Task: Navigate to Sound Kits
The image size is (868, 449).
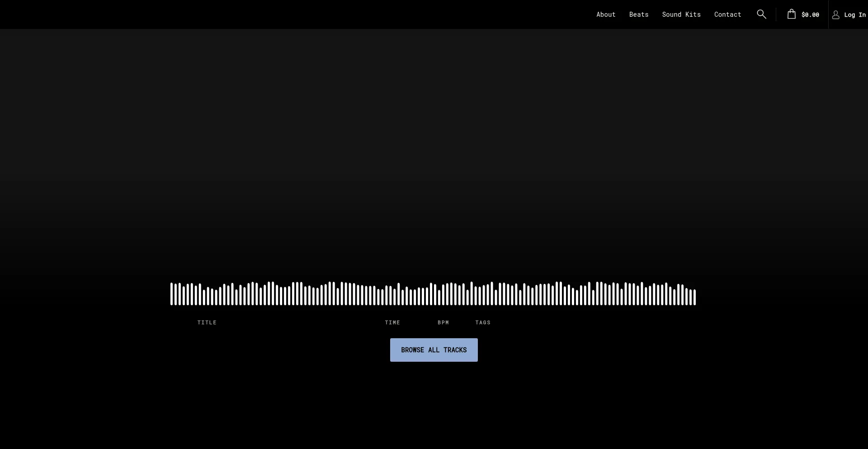Action: [681, 14]
